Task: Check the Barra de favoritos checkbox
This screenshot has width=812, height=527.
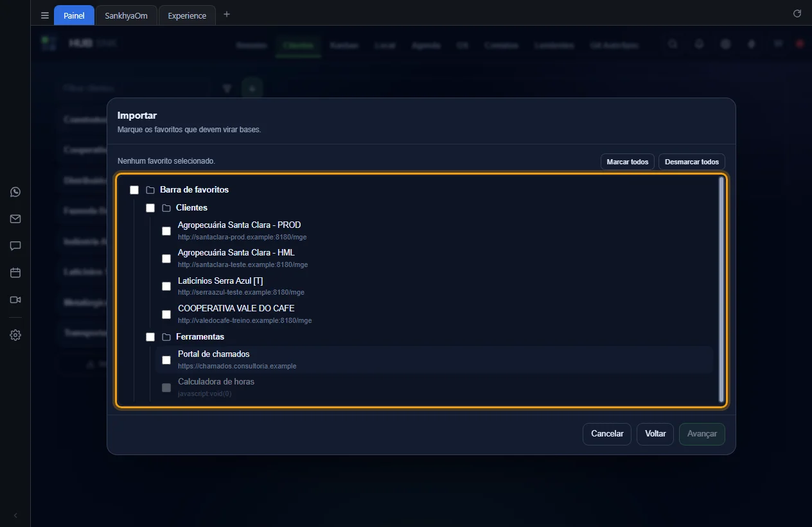Action: pyautogui.click(x=134, y=190)
